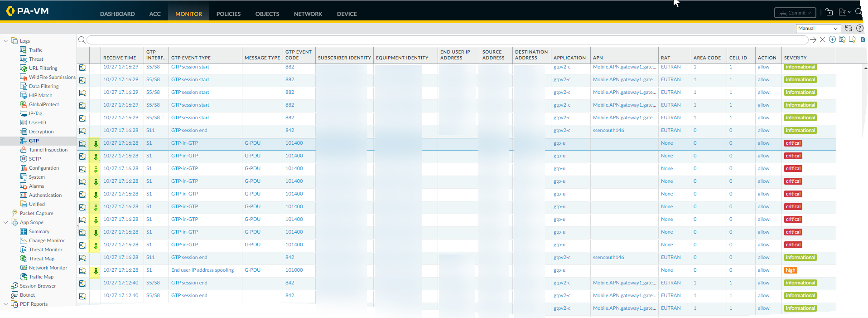Open the help question mark icon
The width and height of the screenshot is (868, 318).
click(859, 28)
